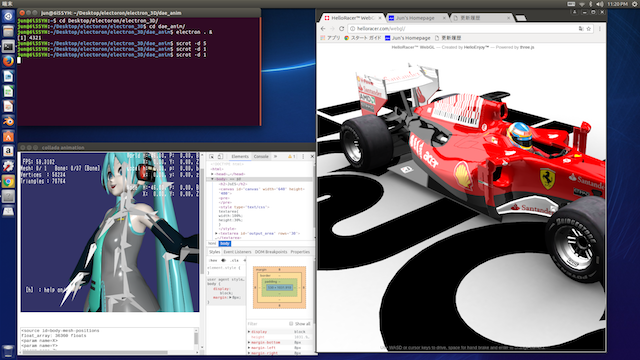This screenshot has width=640, height=360.
Task: Open the Properties sidebar tab
Action: pos(300,252)
